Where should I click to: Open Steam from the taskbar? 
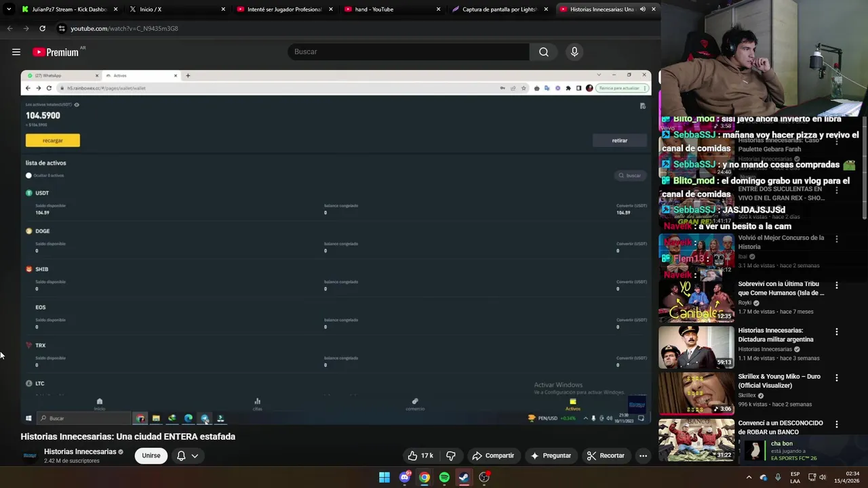(464, 477)
